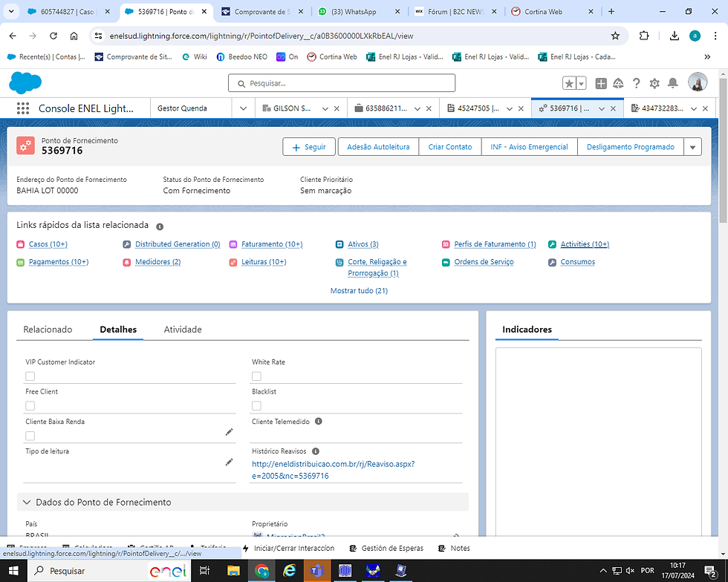Open Mostrar tudo (21) link

pyautogui.click(x=359, y=290)
